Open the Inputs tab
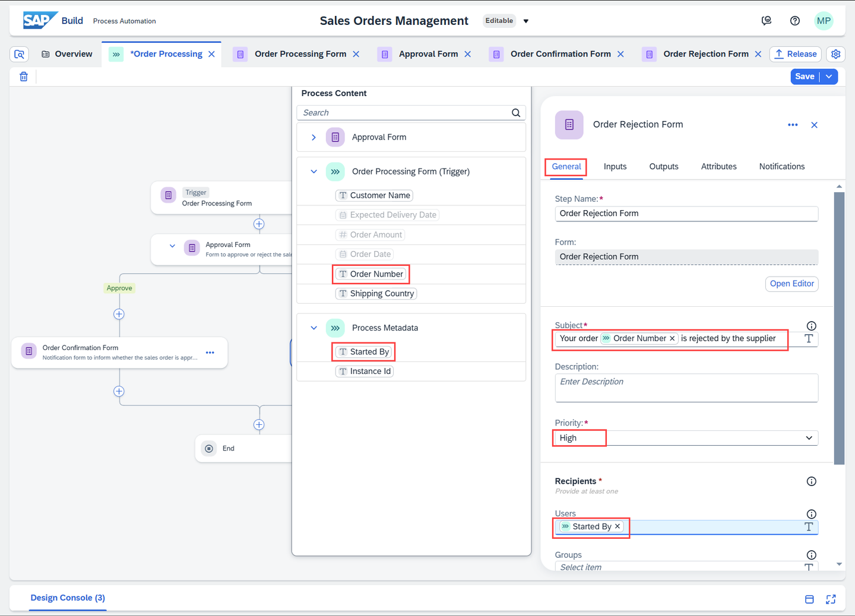855x616 pixels. [x=615, y=167]
